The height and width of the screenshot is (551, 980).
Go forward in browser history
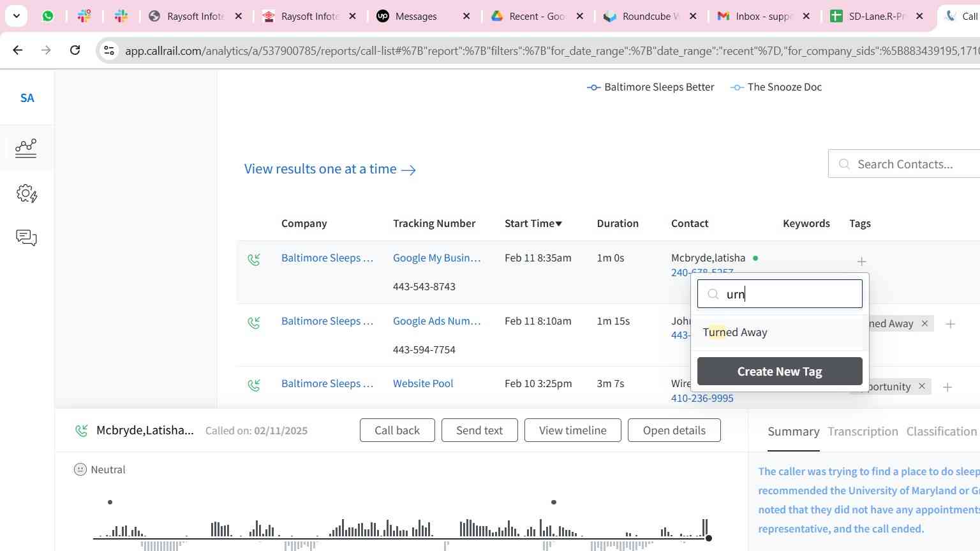[x=46, y=50]
